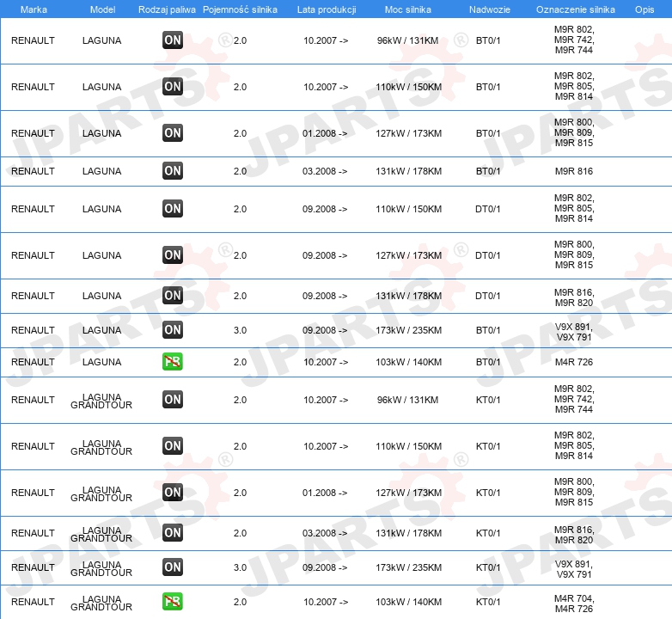Click M9R 802, M9R 742, M9R 744 in KT0/1 row
672x619 pixels.
(x=574, y=399)
